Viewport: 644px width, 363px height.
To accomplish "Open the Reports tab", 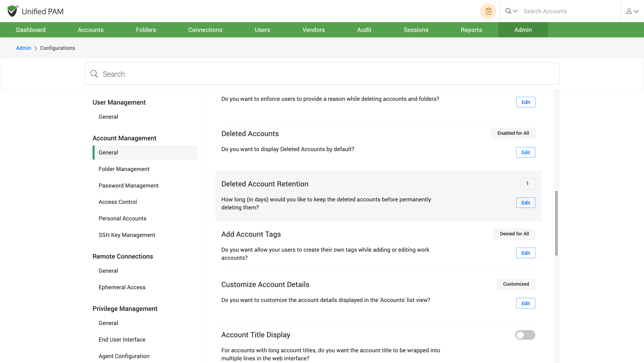I will [x=471, y=30].
